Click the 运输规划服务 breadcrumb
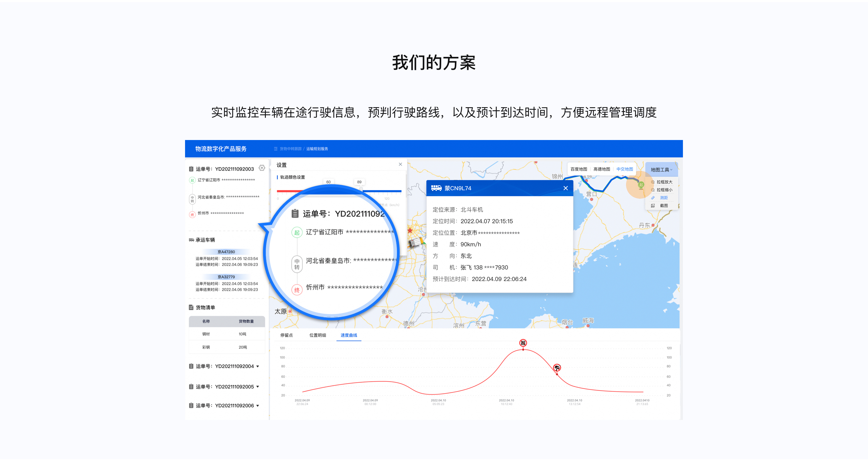The height and width of the screenshot is (464, 868). point(317,149)
